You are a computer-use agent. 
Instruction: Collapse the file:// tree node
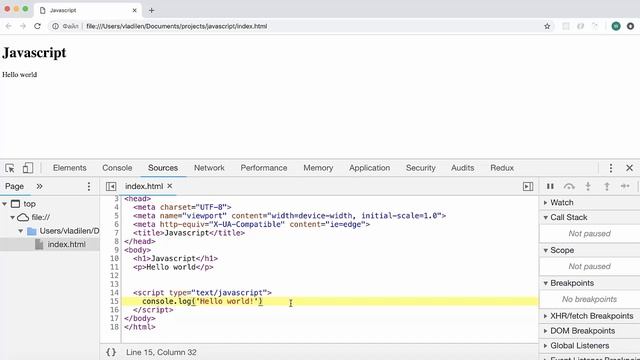[x=12, y=217]
